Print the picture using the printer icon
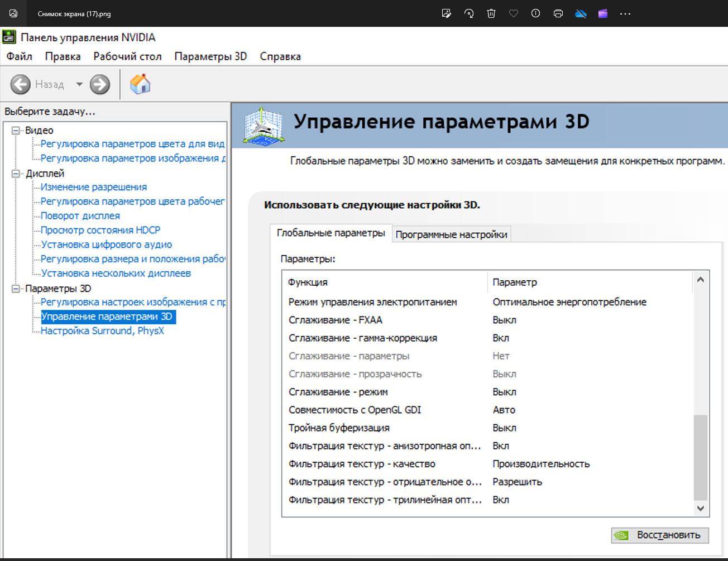This screenshot has width=728, height=561. (x=558, y=13)
